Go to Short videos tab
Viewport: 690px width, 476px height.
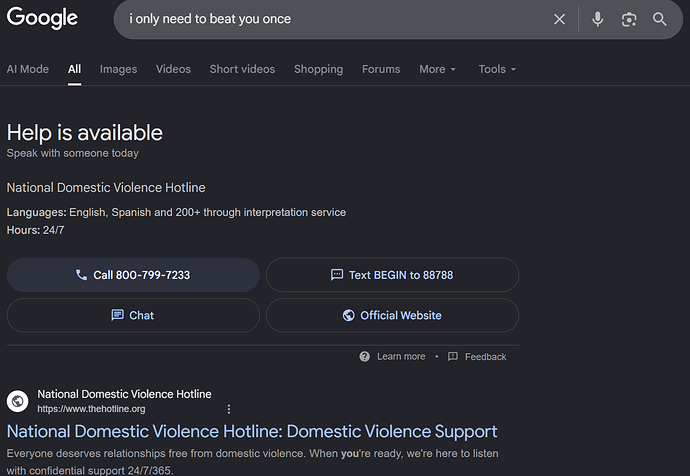point(242,70)
